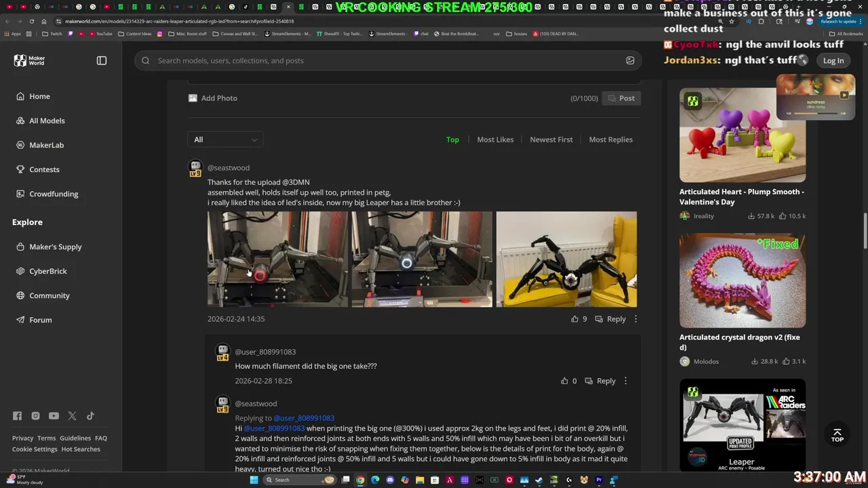Open Articulated Heart model thumbnail
The image size is (868, 488).
(x=743, y=134)
